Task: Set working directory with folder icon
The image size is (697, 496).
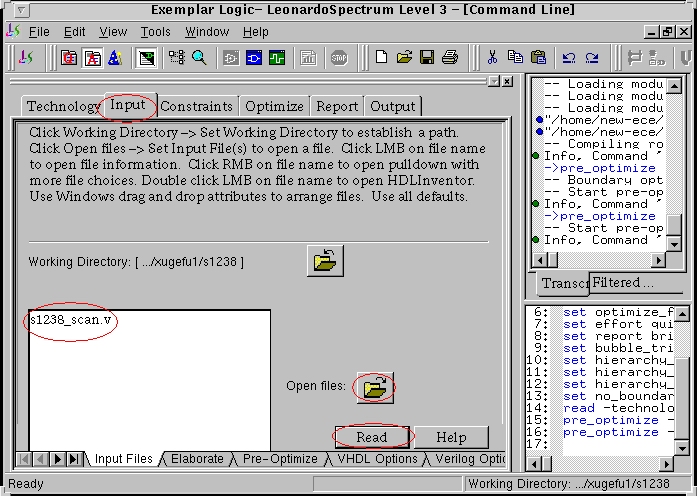Action: pos(325,261)
